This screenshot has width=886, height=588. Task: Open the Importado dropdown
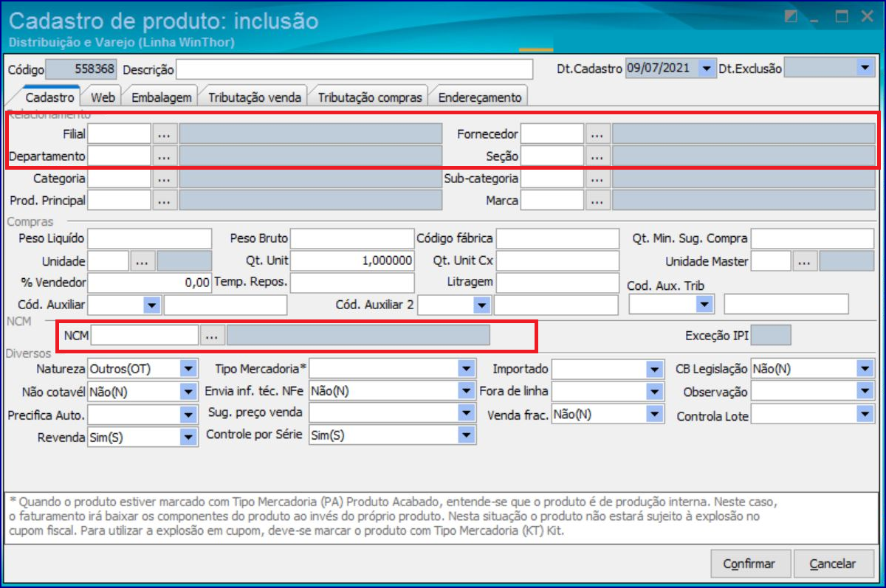[x=654, y=369]
